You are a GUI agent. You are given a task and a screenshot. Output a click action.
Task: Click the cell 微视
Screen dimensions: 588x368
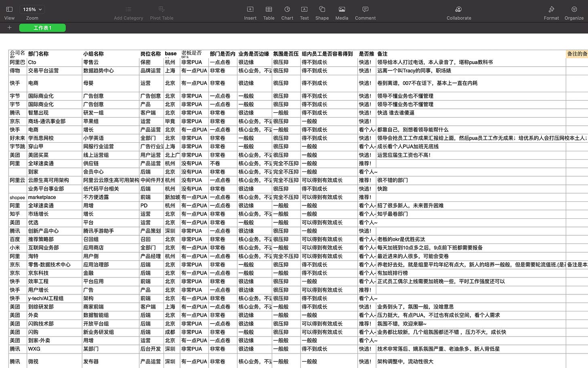[55, 362]
